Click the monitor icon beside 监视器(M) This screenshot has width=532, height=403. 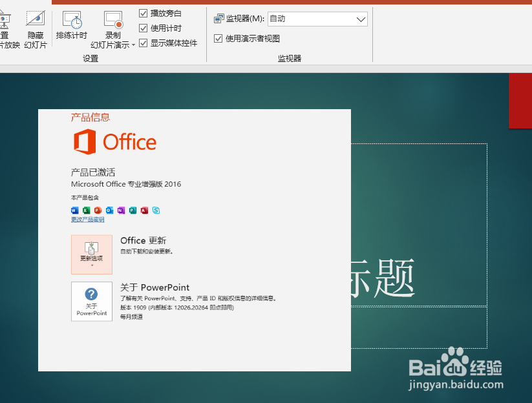[219, 19]
